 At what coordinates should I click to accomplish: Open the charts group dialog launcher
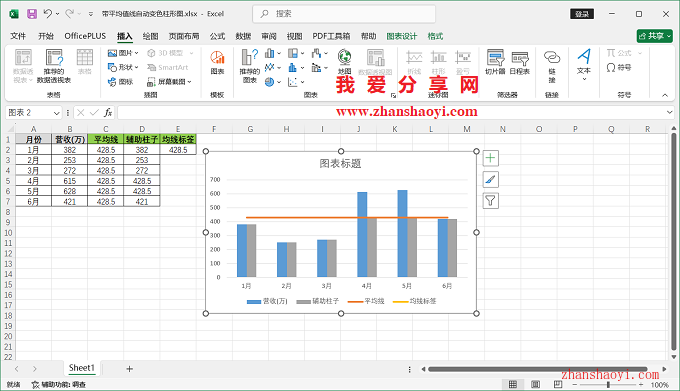393,95
